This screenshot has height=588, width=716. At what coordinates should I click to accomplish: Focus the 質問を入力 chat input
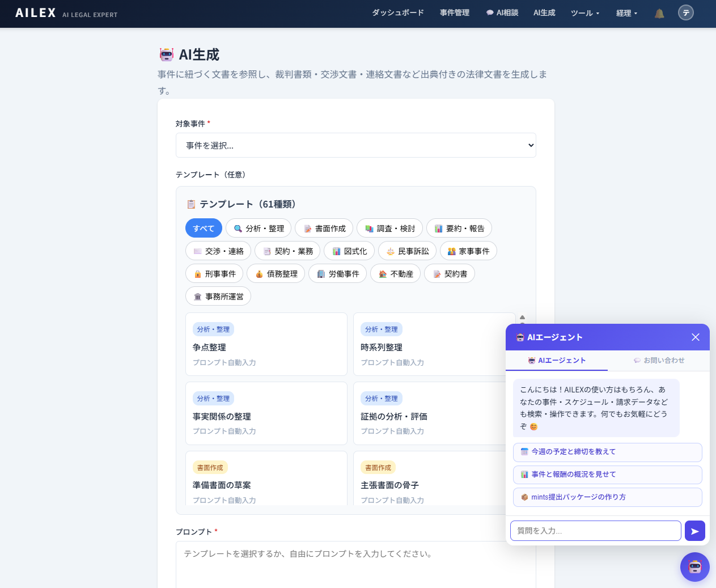(596, 531)
